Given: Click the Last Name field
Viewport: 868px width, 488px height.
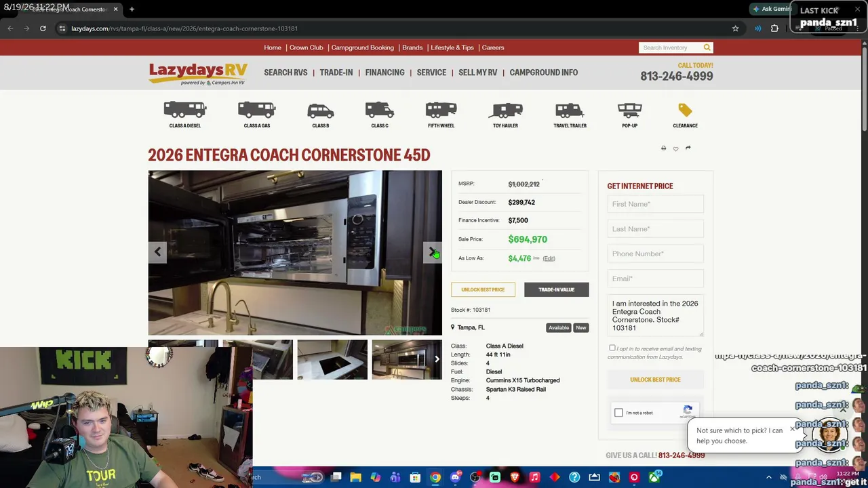Looking at the screenshot, I should tap(655, 229).
